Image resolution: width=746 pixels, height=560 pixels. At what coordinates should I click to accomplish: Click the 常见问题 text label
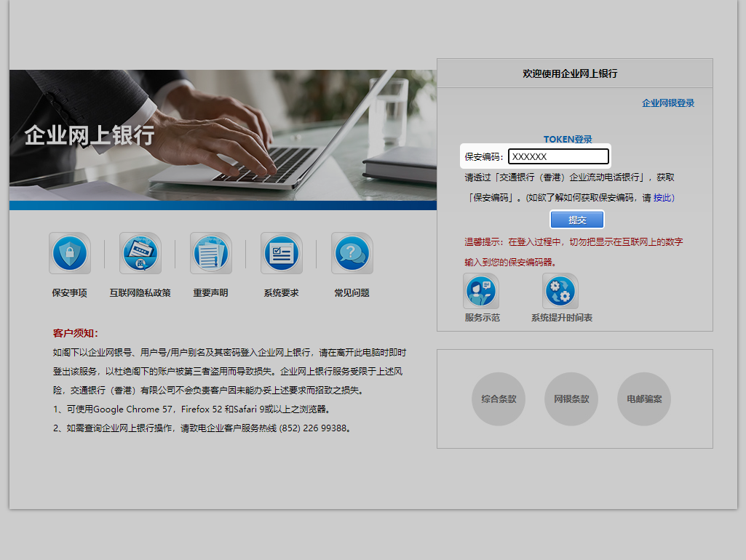tap(352, 293)
